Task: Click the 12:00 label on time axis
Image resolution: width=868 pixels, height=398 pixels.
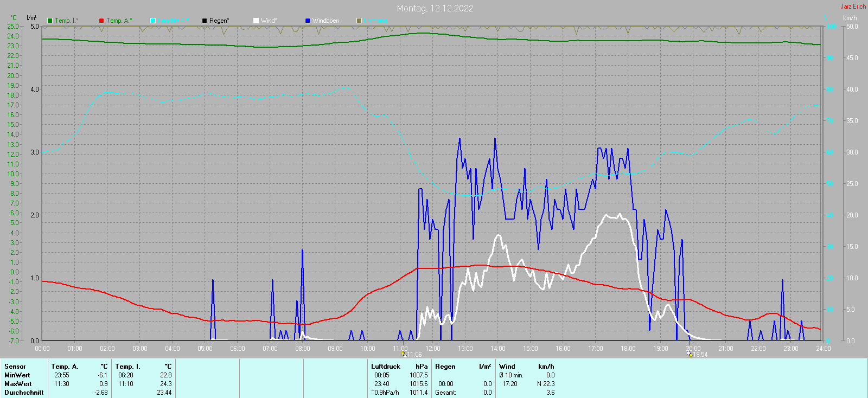Action: point(433,349)
